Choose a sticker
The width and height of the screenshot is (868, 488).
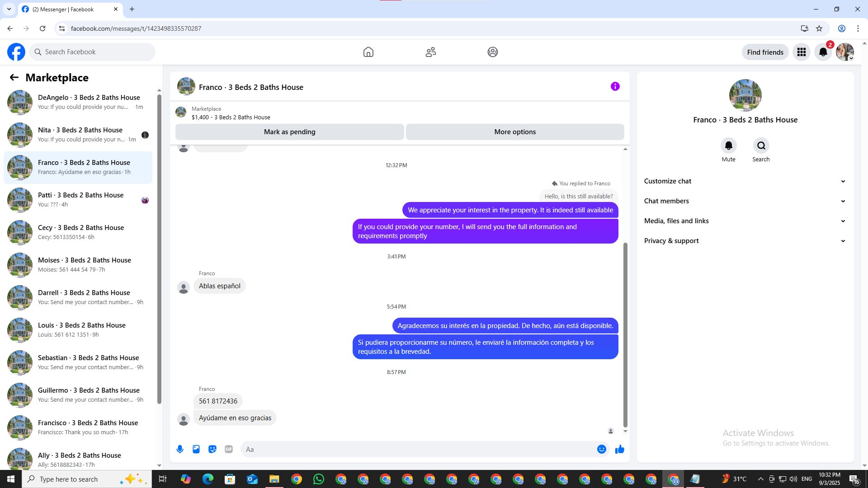click(x=212, y=449)
